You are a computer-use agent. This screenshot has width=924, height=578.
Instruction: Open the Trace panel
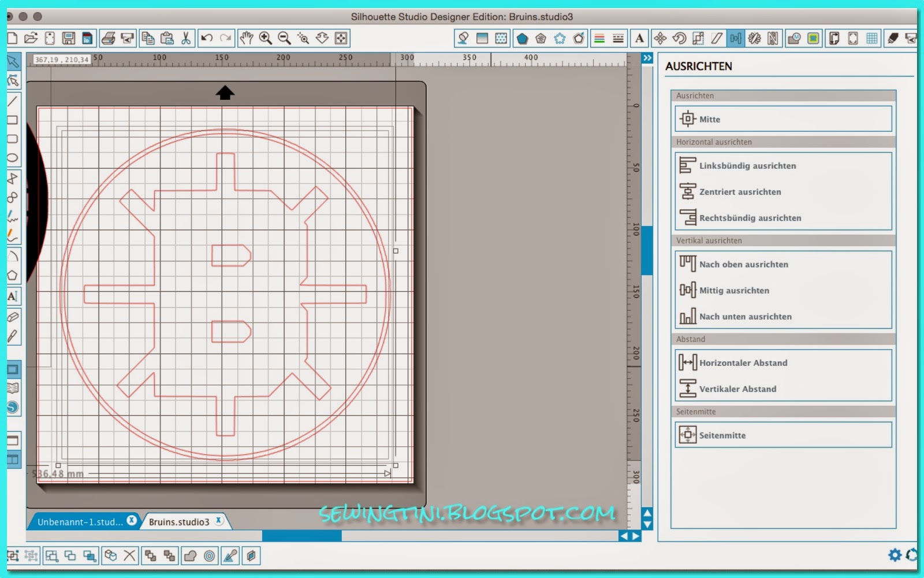click(813, 38)
